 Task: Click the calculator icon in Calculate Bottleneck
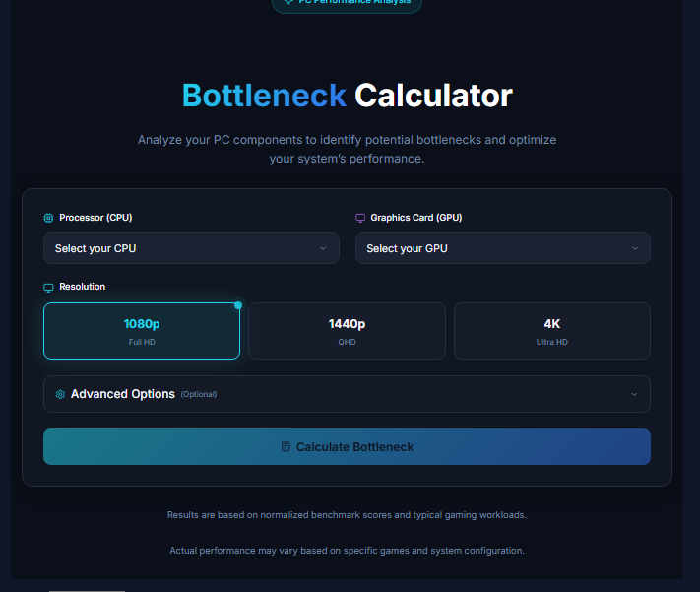[x=286, y=447]
